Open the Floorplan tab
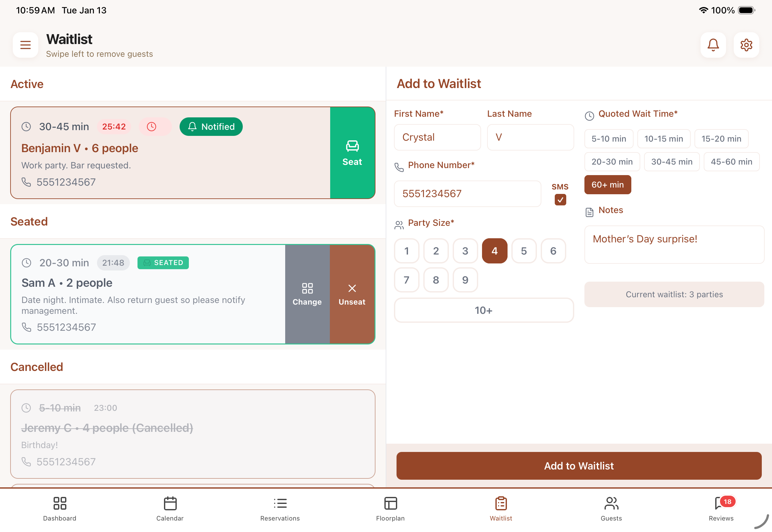Screen dimensions: 772x532 [390, 508]
